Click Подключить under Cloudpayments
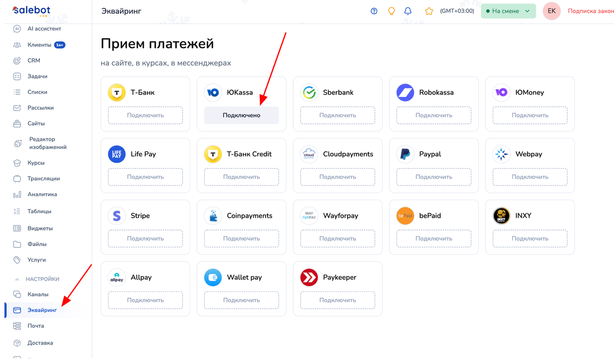Viewport: 614px width, 364px height. pos(338,177)
